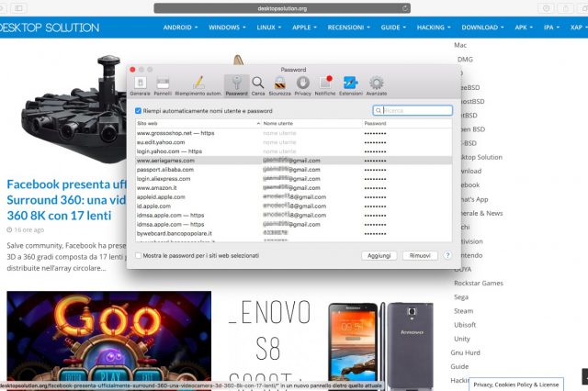Expand the LINUX navigation dropdown
Image resolution: width=588 pixels, height=391 pixels.
point(269,28)
